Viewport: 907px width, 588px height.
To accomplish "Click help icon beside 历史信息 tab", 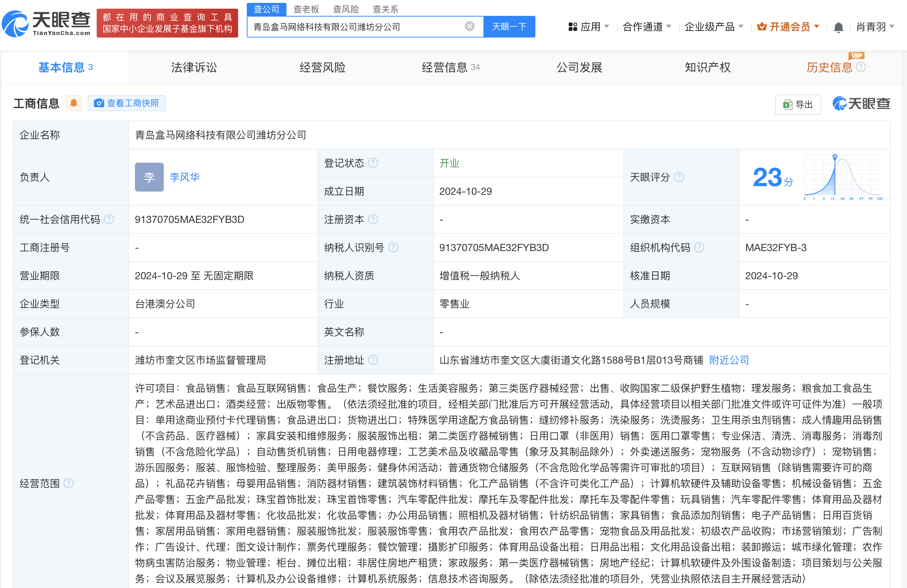I will coord(860,67).
